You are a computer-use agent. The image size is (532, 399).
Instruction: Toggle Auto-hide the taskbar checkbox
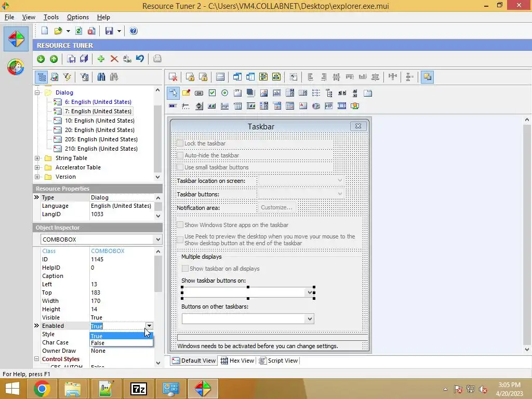(x=180, y=155)
